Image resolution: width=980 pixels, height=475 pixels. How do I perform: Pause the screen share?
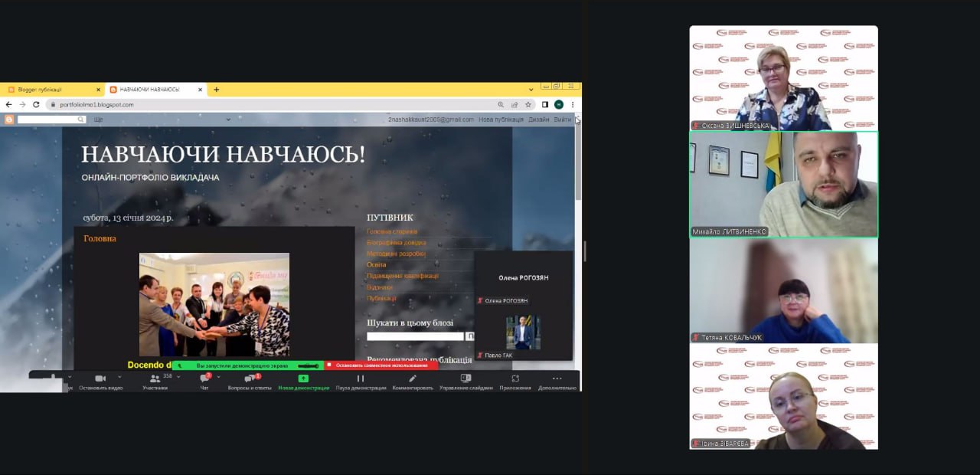[x=360, y=378]
